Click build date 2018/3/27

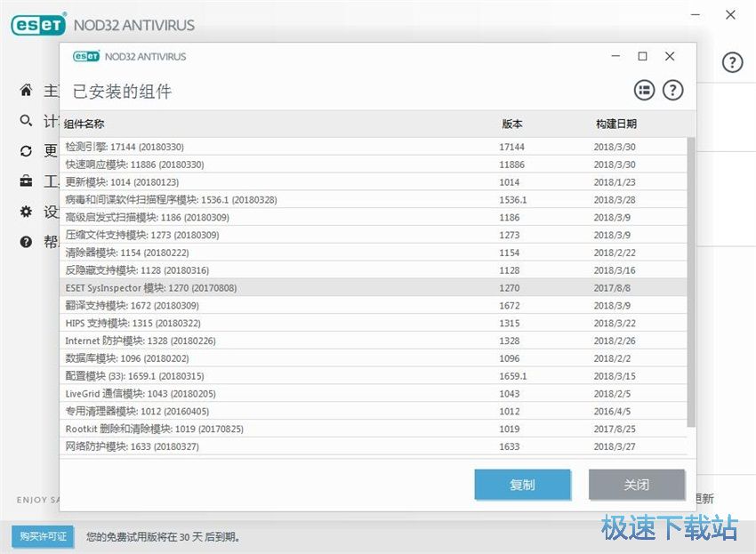[x=615, y=446]
